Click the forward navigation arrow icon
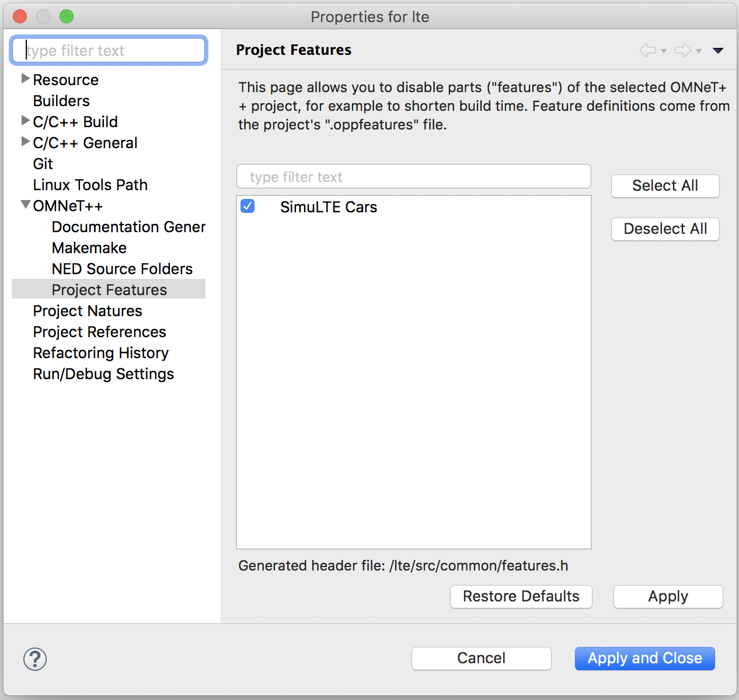739x700 pixels. 682,50
